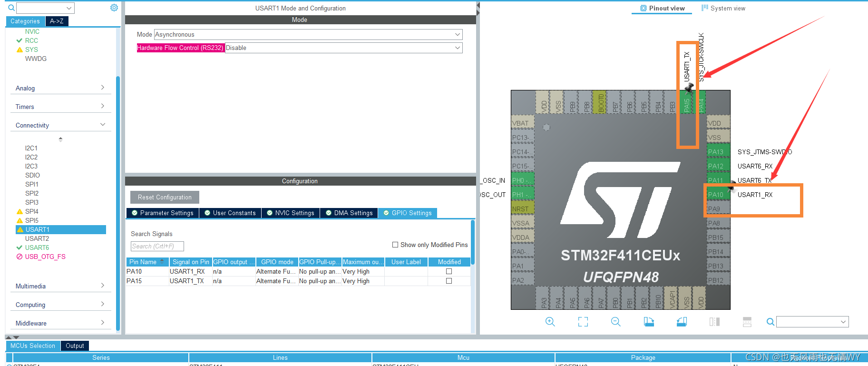Image resolution: width=868 pixels, height=366 pixels.
Task: Click the pin search magnifier icon
Action: tap(770, 322)
